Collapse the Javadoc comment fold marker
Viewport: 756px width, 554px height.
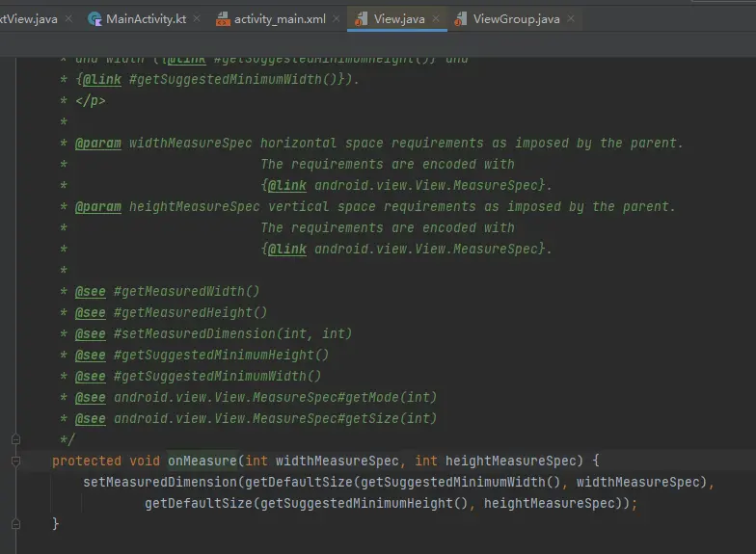point(15,439)
